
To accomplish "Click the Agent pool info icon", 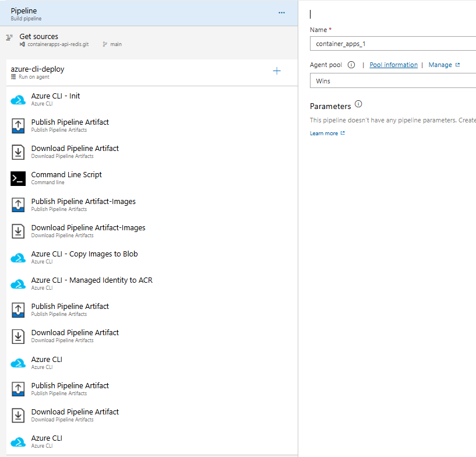I will coord(351,65).
